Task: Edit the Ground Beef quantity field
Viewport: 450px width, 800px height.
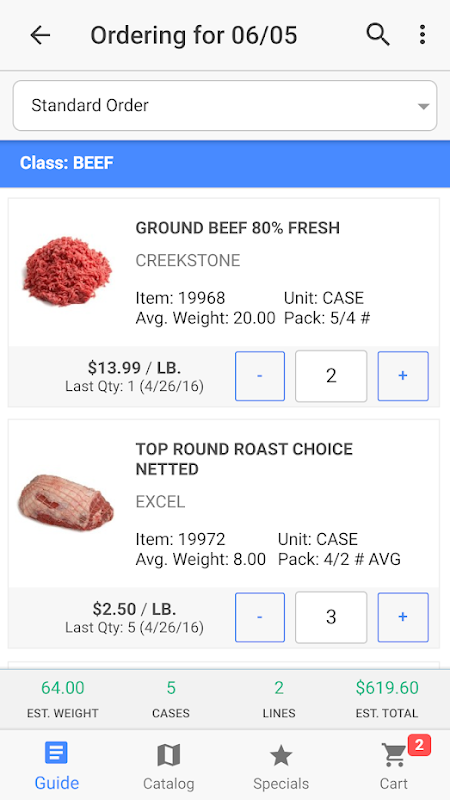Action: coord(331,376)
